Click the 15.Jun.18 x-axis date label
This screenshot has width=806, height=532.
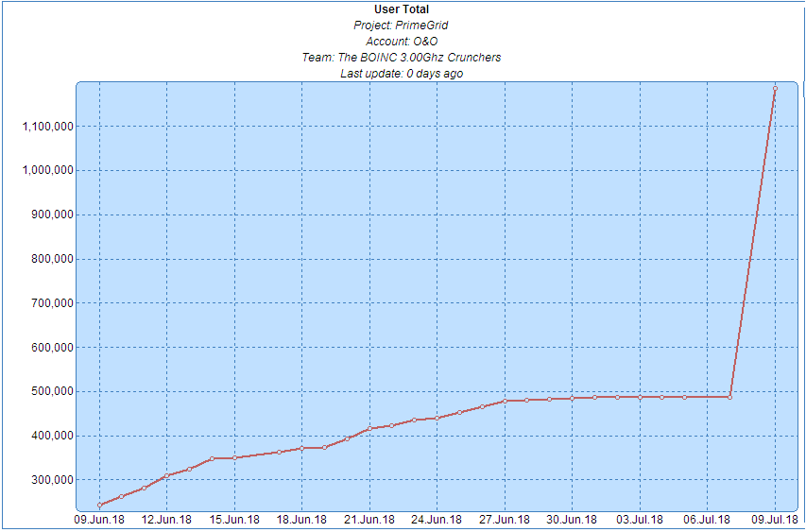(234, 520)
